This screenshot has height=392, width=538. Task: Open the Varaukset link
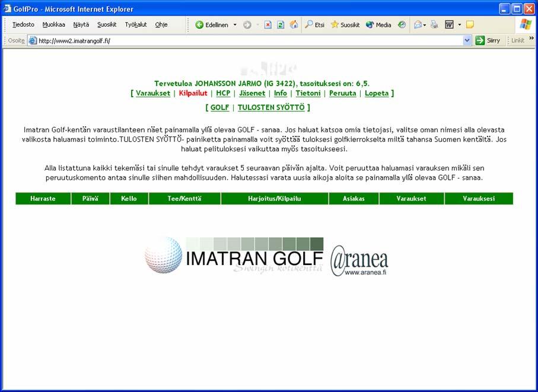[x=152, y=93]
